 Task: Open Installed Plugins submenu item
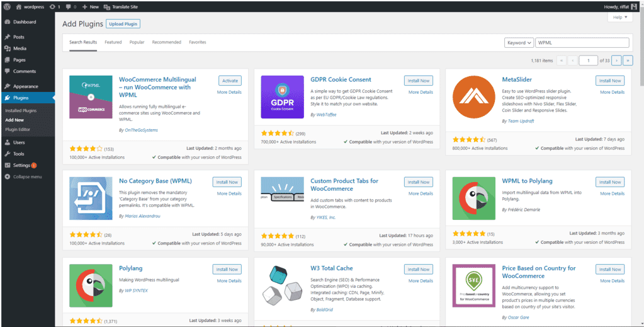21,111
